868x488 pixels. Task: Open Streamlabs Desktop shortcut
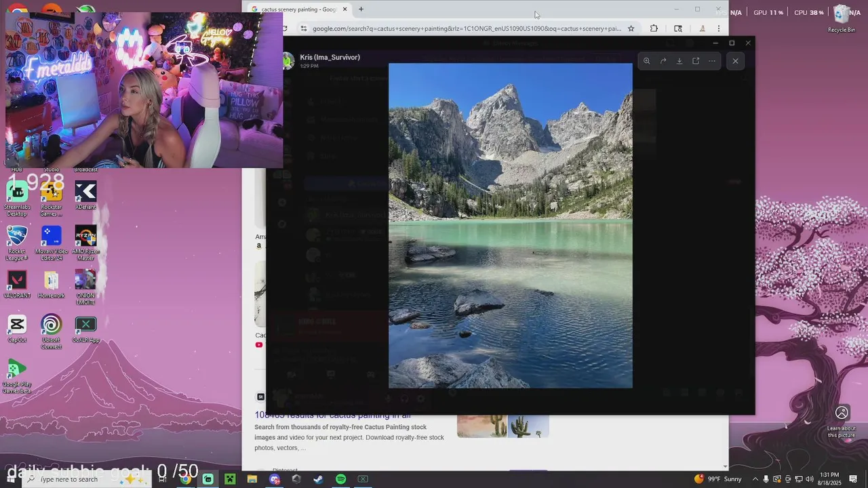[17, 199]
